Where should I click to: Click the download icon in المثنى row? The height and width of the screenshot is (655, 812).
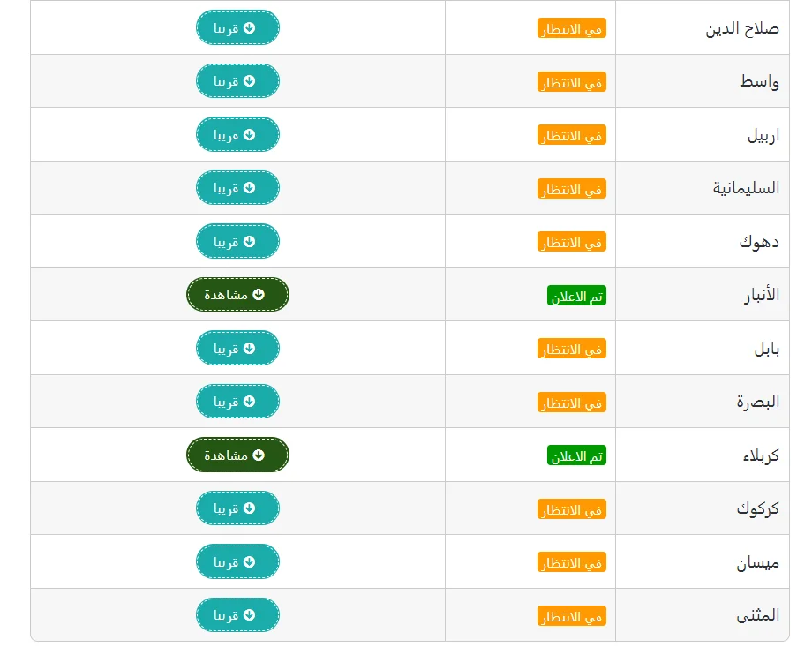(x=249, y=615)
